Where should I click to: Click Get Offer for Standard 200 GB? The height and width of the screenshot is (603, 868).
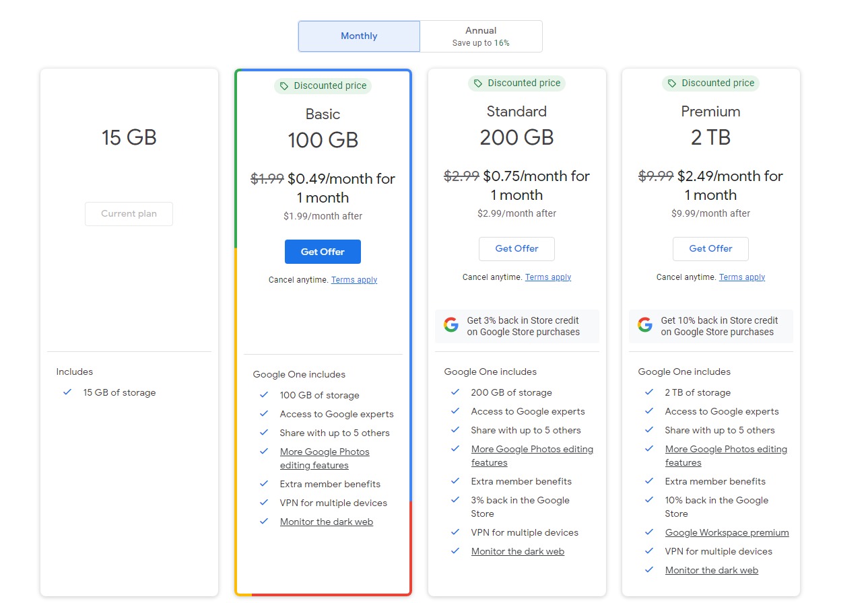pos(516,249)
